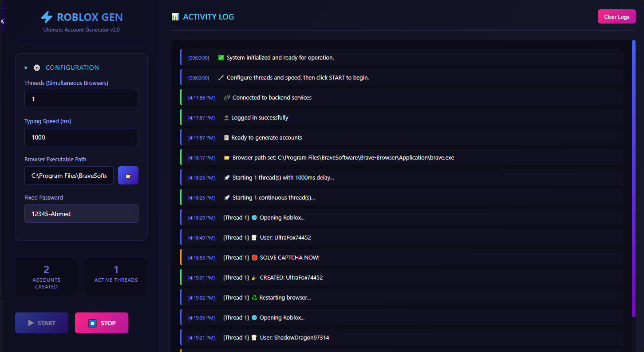The height and width of the screenshot is (352, 644).
Task: Click the green checkmark on System initialized entry
Action: tap(221, 58)
